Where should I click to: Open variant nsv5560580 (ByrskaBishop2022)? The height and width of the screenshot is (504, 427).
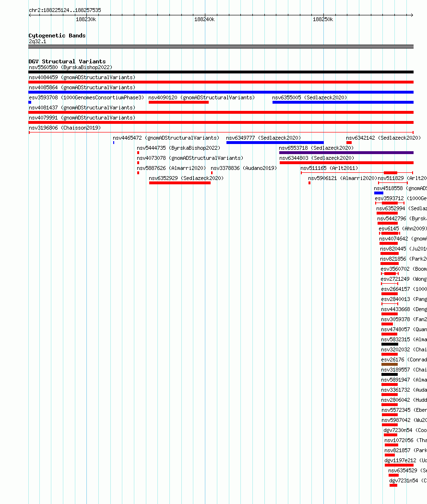(71, 68)
